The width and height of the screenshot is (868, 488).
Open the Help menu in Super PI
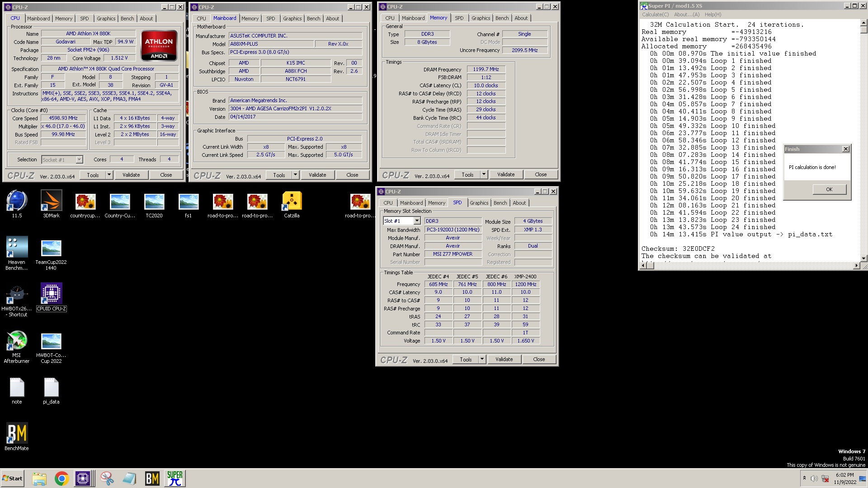coord(713,14)
